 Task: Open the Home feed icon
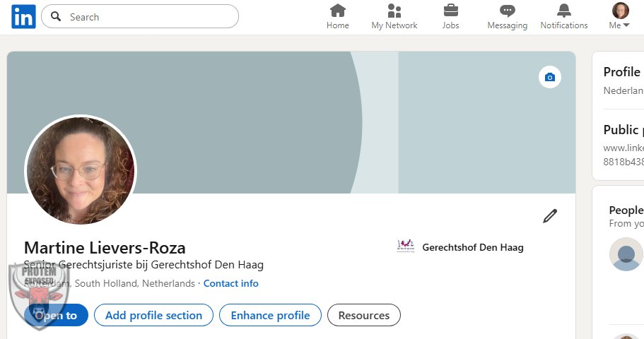[x=338, y=11]
